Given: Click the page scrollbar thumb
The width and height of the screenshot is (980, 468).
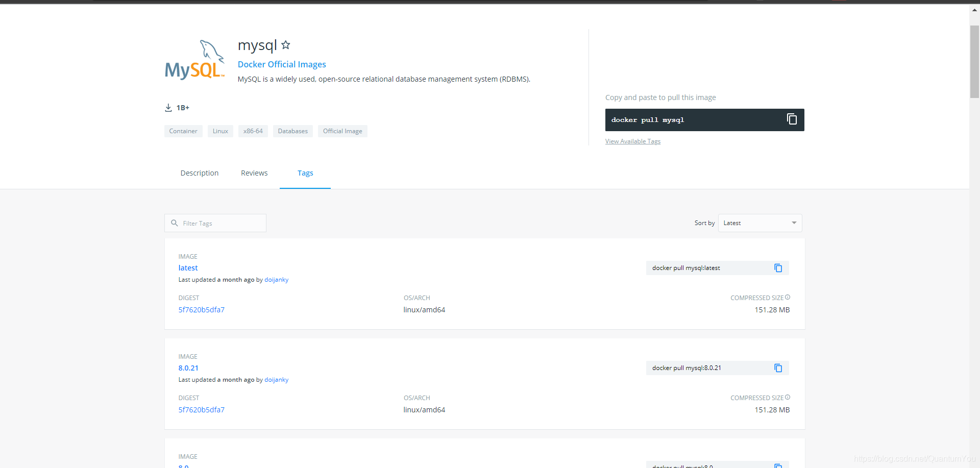Looking at the screenshot, I should pyautogui.click(x=974, y=61).
